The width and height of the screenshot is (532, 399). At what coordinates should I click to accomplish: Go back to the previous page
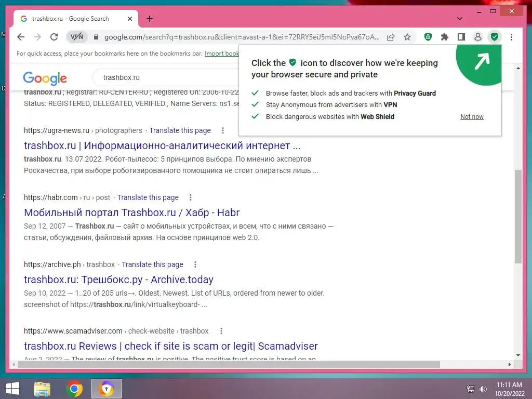(21, 37)
